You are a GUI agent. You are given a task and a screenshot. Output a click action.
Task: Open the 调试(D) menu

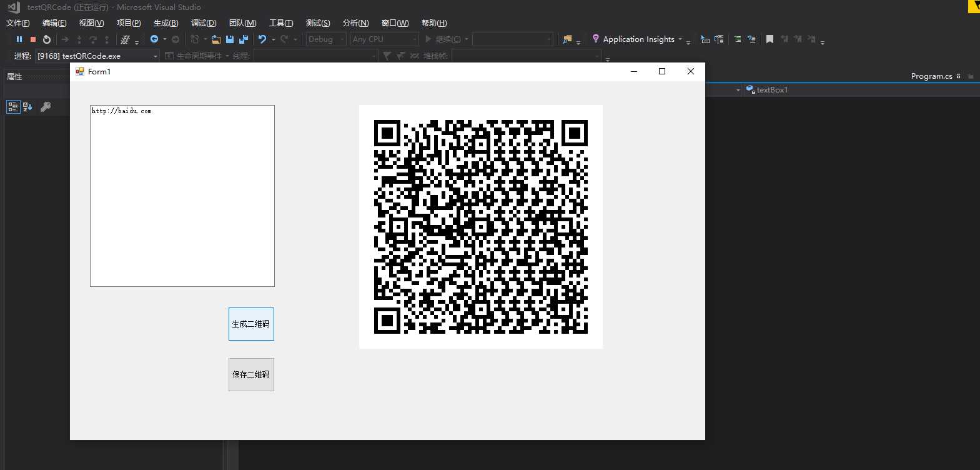coord(204,23)
